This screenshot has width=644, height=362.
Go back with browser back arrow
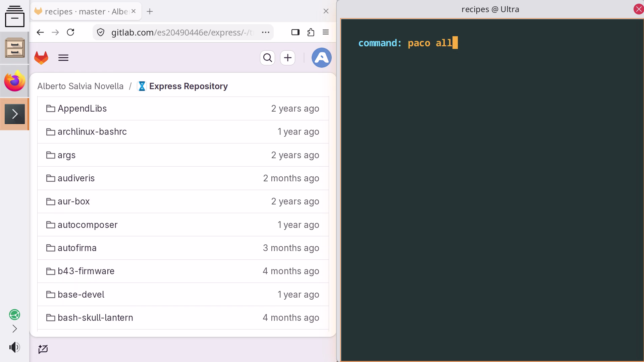(x=40, y=32)
